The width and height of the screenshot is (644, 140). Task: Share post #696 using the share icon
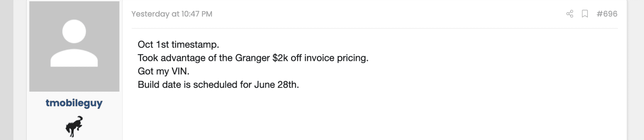[570, 14]
